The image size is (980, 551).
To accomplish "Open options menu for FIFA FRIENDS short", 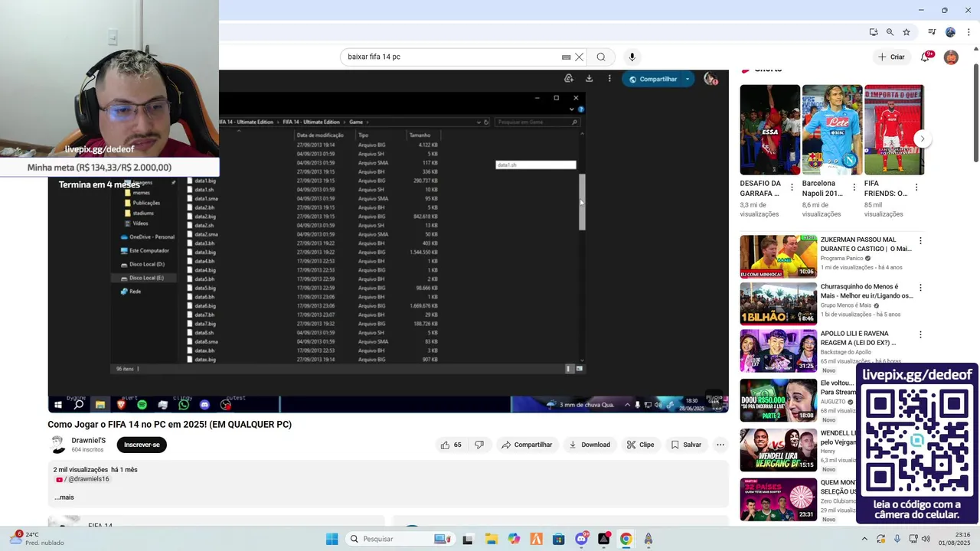I will 916,187.
